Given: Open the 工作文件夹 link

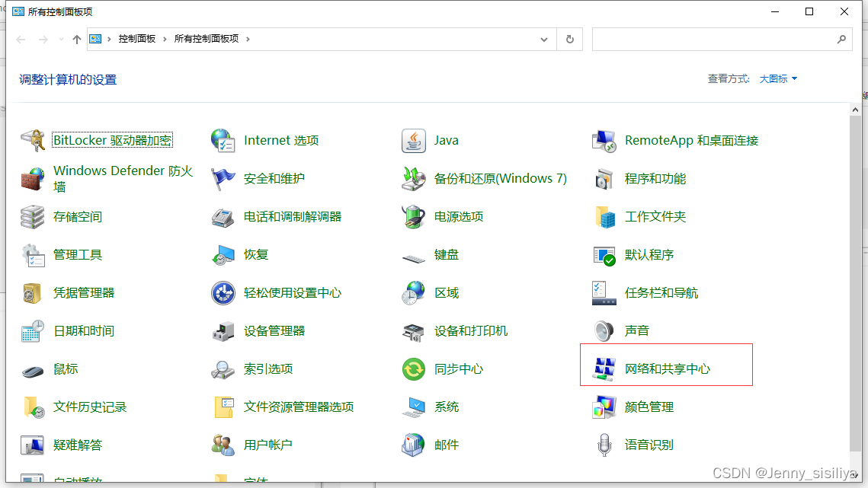Looking at the screenshot, I should (x=655, y=217).
